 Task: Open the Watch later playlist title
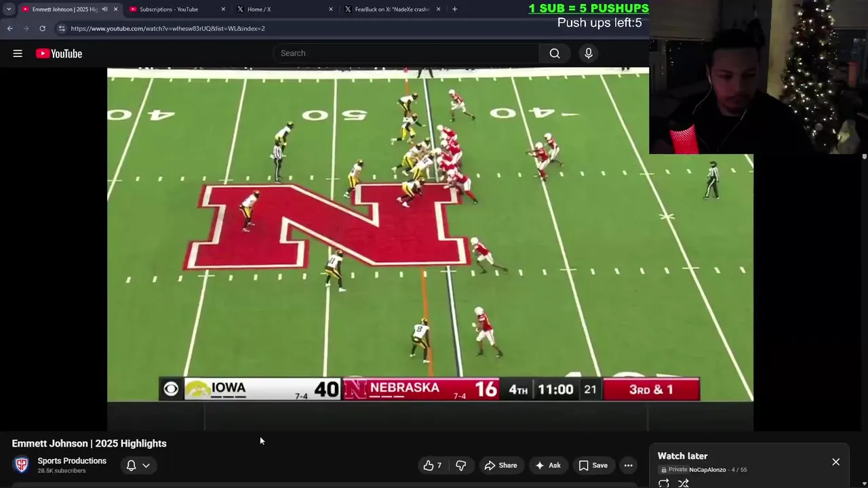[682, 456]
